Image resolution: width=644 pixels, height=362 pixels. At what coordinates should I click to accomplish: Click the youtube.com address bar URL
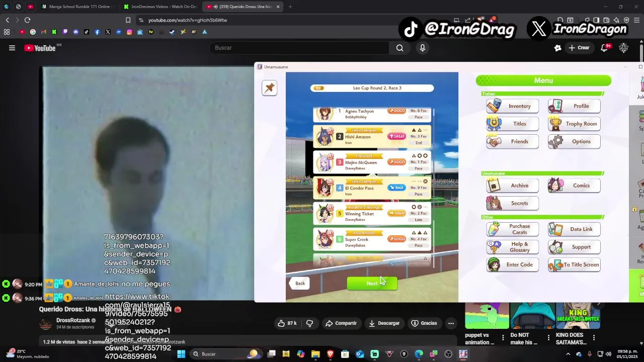(188, 20)
